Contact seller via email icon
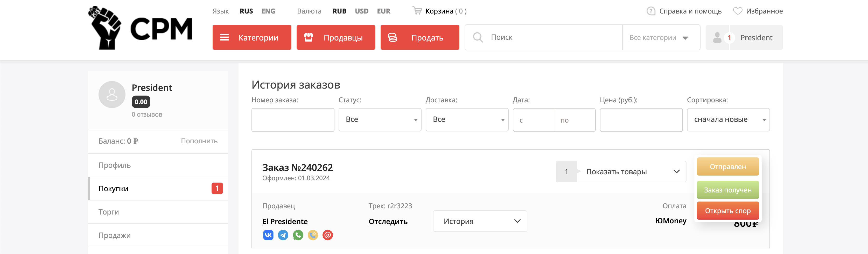The width and height of the screenshot is (868, 254). click(327, 235)
